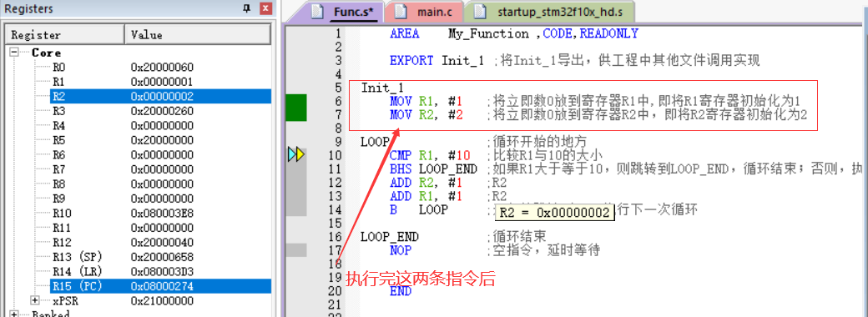The height and width of the screenshot is (317, 868).
Task: Select the R10 register row
Action: (160, 213)
